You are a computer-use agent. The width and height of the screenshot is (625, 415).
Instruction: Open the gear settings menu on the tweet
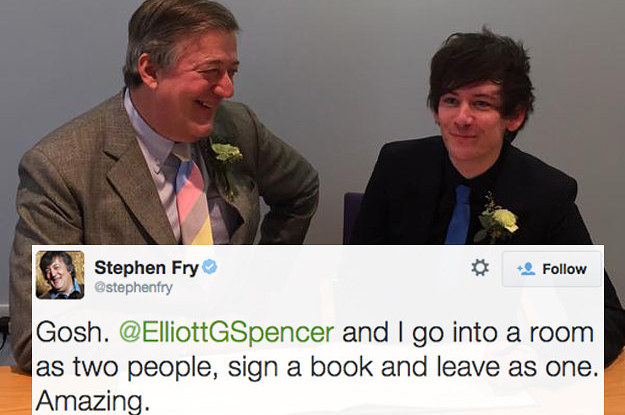pos(480,268)
